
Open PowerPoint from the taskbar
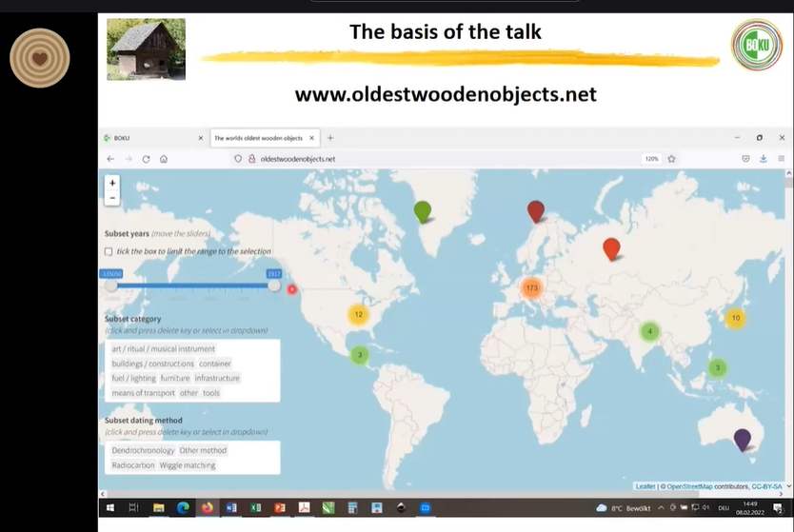[280, 507]
